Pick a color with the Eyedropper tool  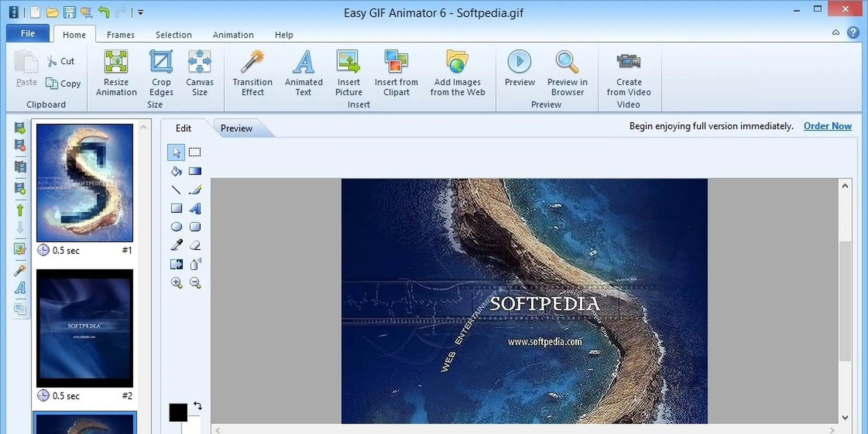pos(176,245)
